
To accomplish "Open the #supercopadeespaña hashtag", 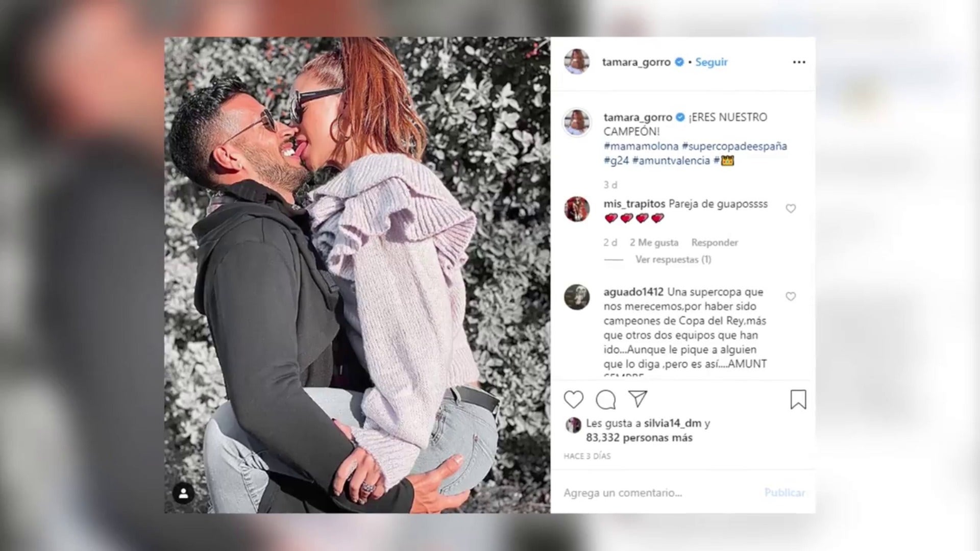I will [x=734, y=146].
